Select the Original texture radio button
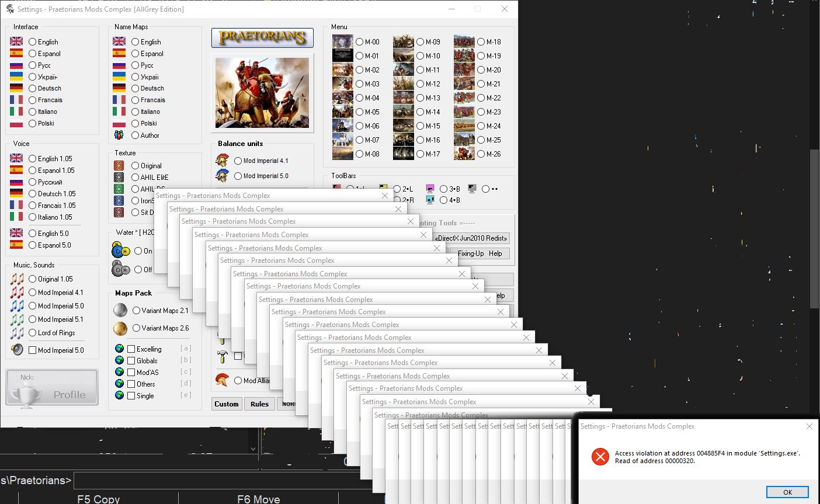 pyautogui.click(x=135, y=165)
